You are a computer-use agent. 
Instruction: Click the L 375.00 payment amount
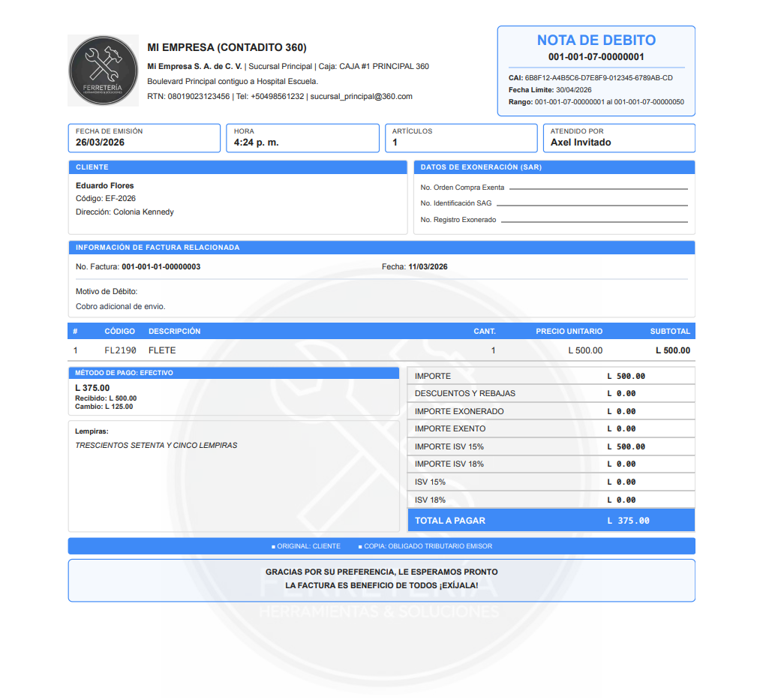coord(92,388)
